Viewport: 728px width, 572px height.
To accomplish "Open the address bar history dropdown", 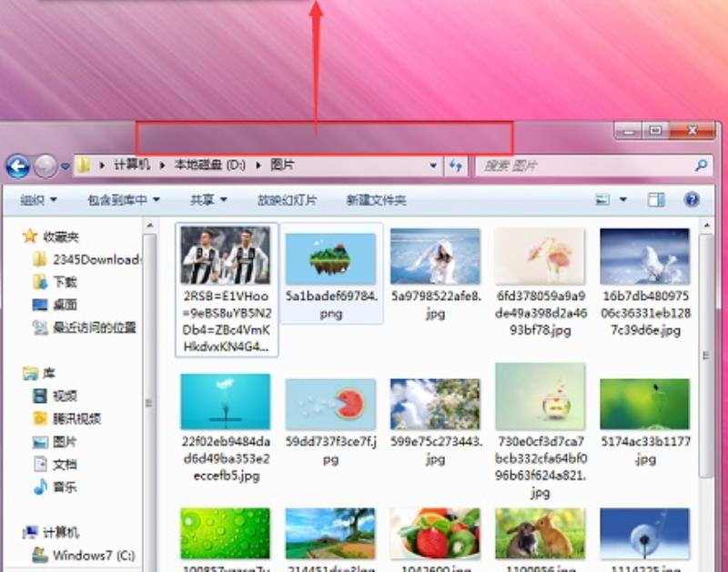I will [433, 166].
